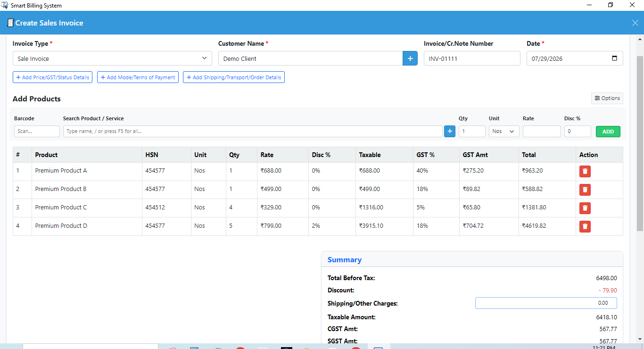This screenshot has height=349, width=644.
Task: Click the Rate input field
Action: 542,132
